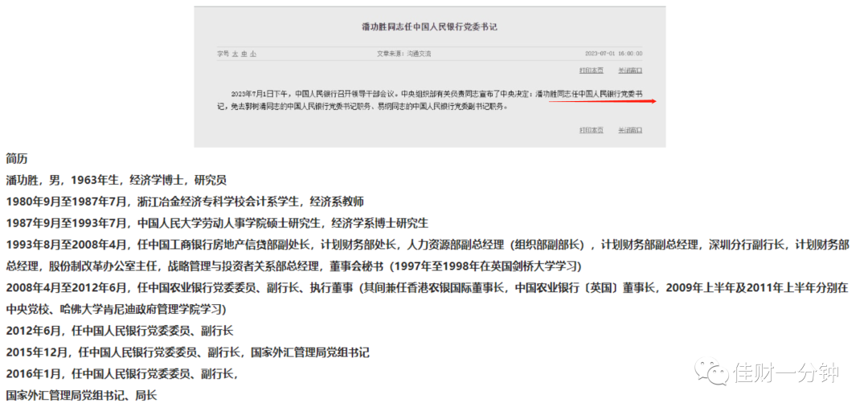
Task: Click the upper 关闭窗口 close-window link
Action: click(630, 71)
